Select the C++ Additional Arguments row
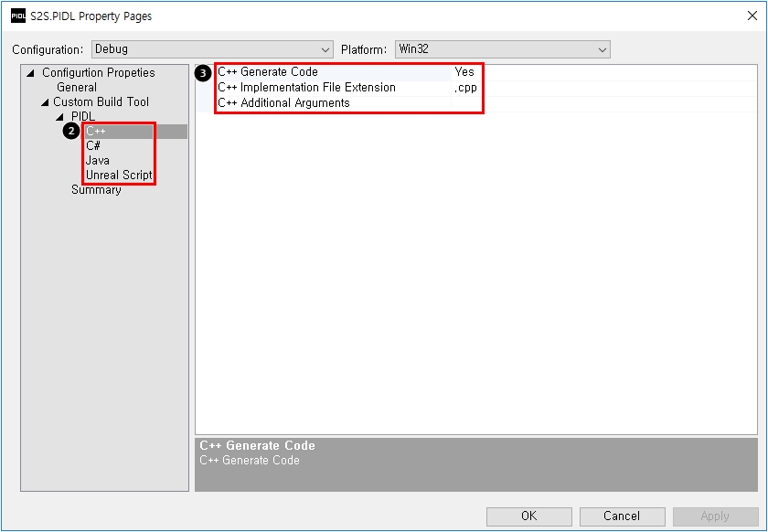The width and height of the screenshot is (768, 532). click(x=283, y=103)
